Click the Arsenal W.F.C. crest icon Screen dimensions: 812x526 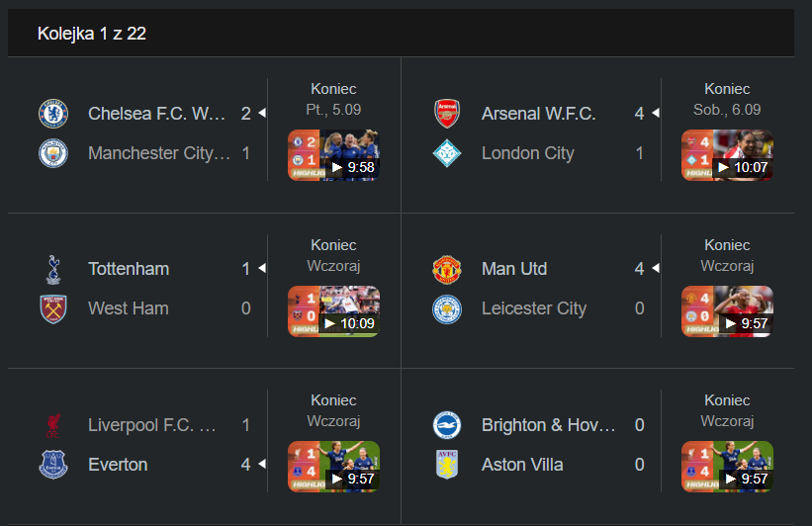tap(447, 114)
